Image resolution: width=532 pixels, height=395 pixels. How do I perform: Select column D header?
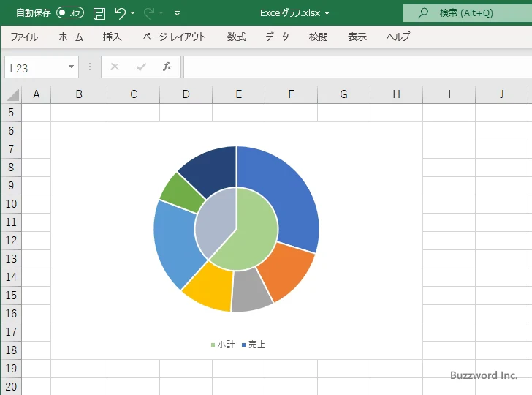(x=186, y=94)
